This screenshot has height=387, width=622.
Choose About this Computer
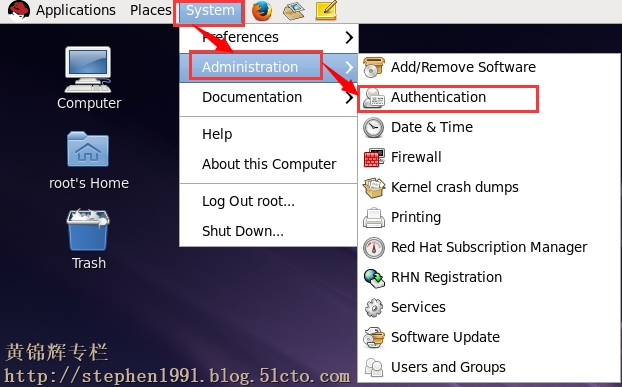coord(269,164)
